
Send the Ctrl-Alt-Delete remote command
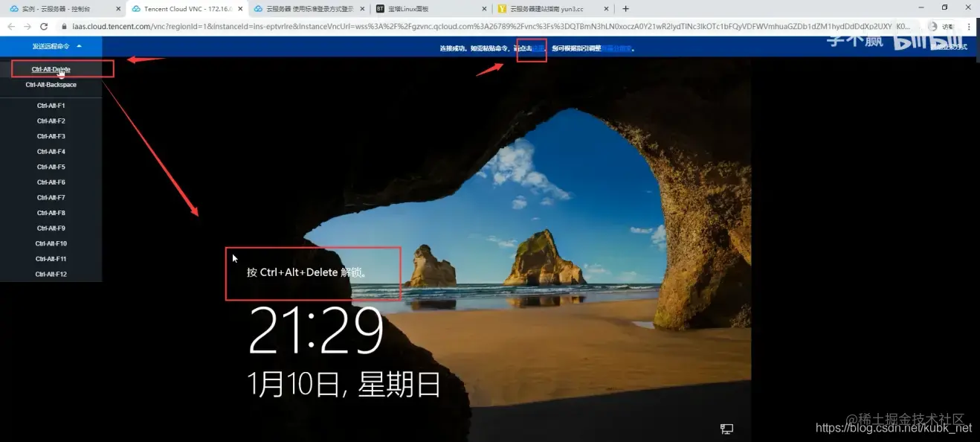coord(50,68)
